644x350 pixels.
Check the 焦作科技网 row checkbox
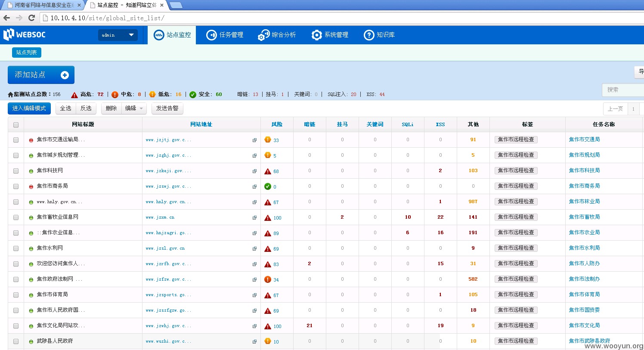pyautogui.click(x=16, y=171)
